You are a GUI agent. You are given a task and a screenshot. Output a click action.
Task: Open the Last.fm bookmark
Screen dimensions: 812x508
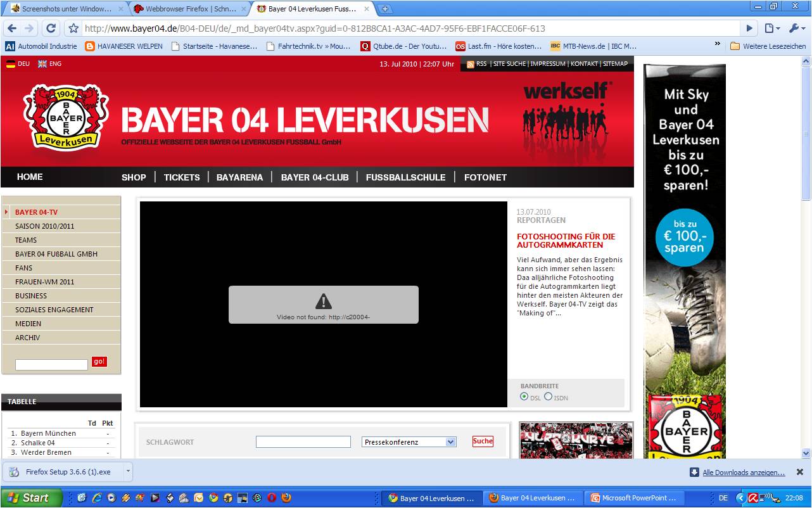(x=499, y=46)
